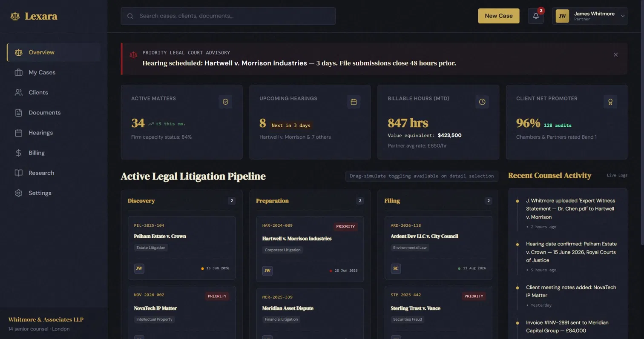Screen dimensions: 644x339
Task: Click the JW avatar on the Pelham Estate card
Action: [x=139, y=268]
